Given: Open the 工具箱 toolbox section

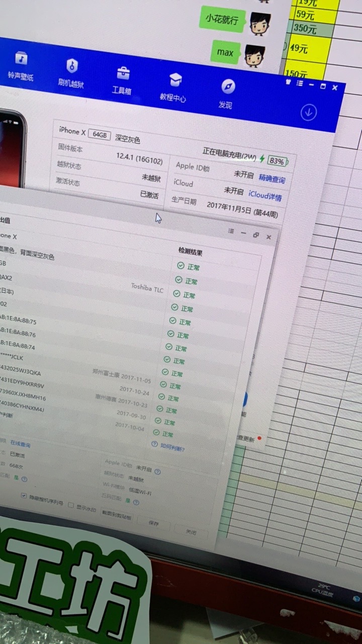Looking at the screenshot, I should point(122,81).
